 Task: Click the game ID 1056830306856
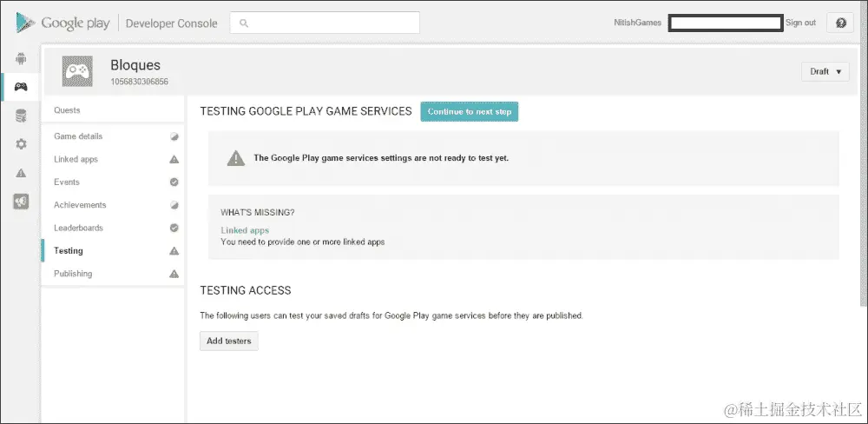tap(140, 82)
